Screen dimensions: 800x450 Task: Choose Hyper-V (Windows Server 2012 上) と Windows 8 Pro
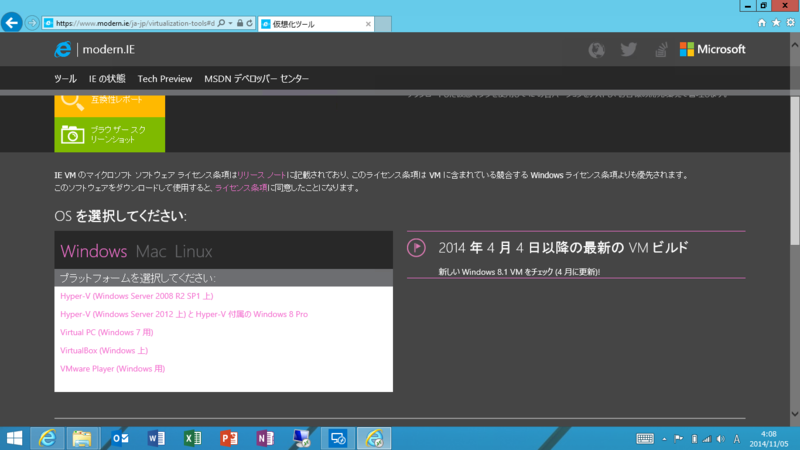coord(184,314)
